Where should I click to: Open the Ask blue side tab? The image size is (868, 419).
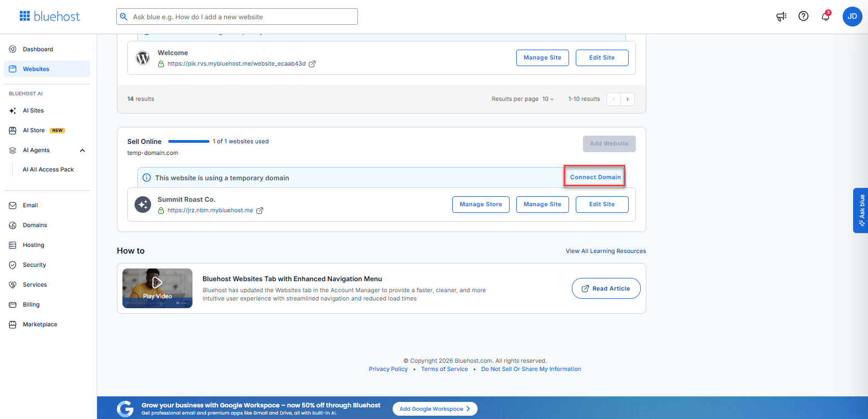pos(861,211)
